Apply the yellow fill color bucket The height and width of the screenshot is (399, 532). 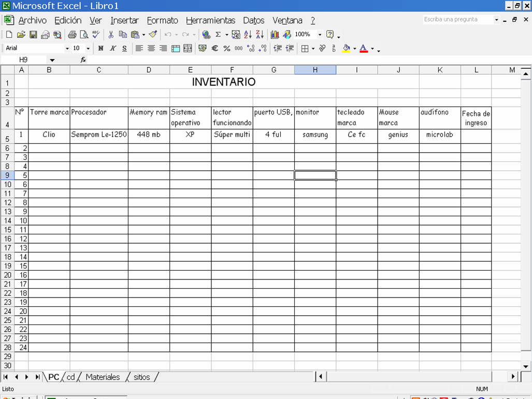click(x=346, y=49)
